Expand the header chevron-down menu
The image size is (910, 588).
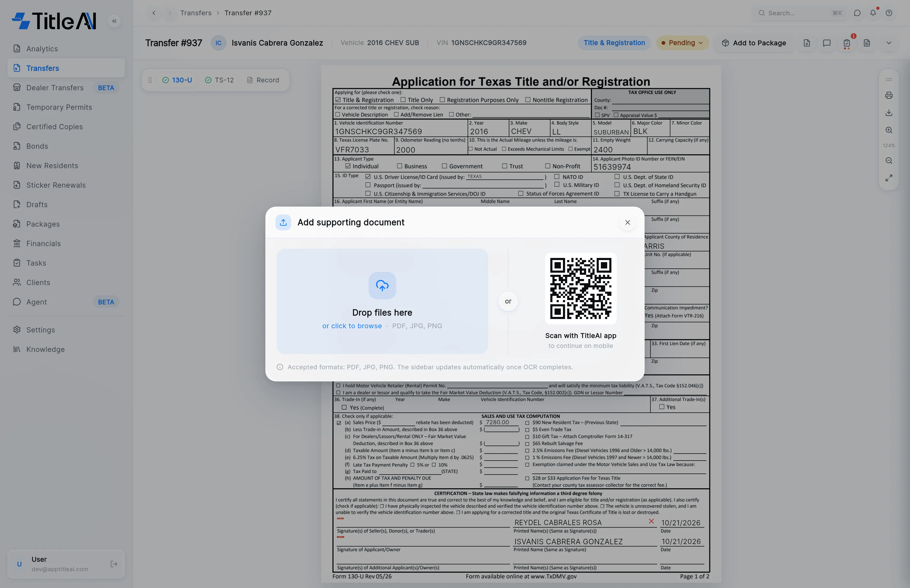(x=889, y=43)
